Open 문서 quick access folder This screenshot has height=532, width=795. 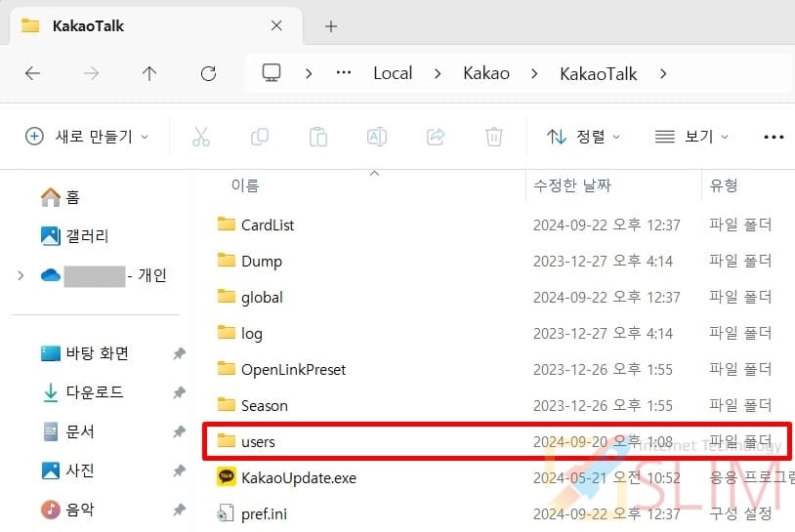coord(67,431)
